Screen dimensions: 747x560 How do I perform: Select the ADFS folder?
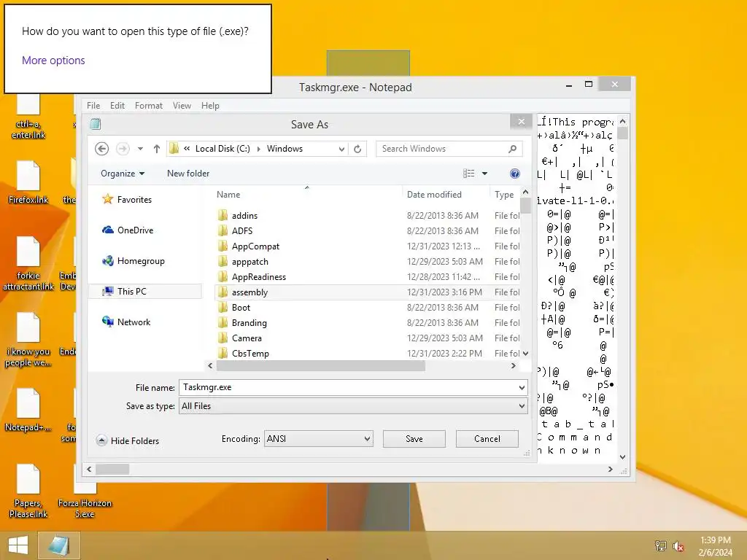coord(367,231)
